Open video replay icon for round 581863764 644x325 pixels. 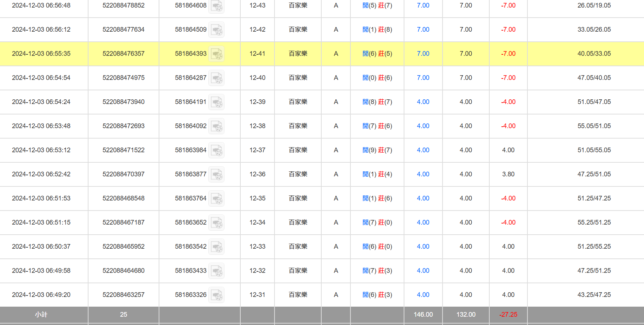point(217,199)
